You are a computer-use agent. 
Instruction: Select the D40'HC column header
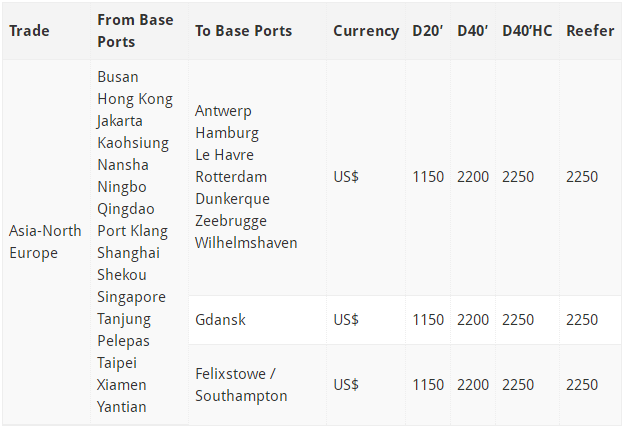(527, 31)
